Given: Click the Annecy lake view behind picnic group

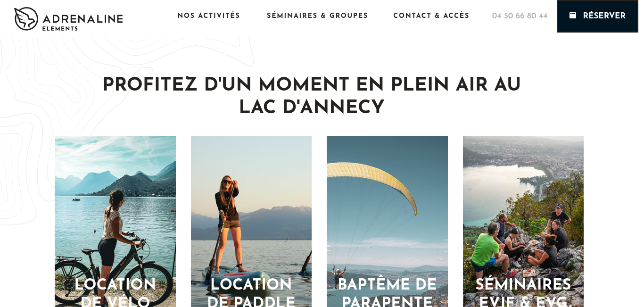Looking at the screenshot, I should (x=509, y=179).
